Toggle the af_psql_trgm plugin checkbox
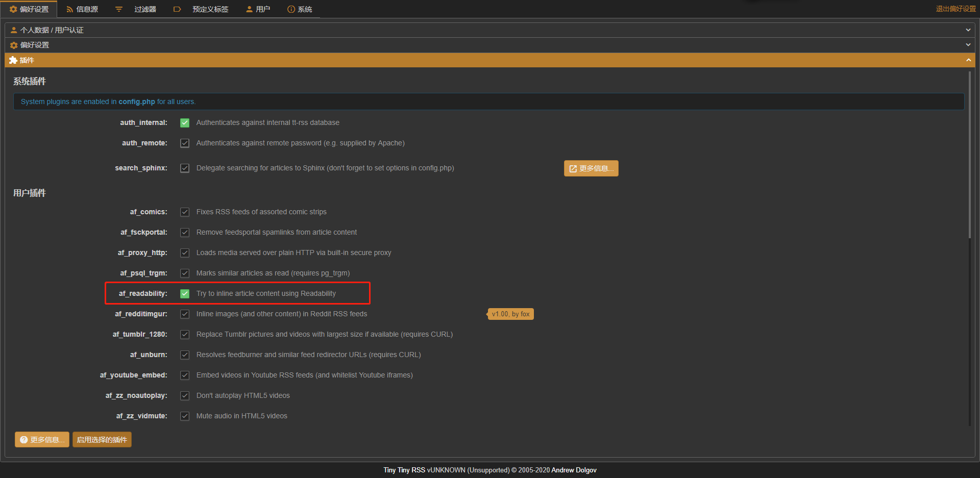 (185, 273)
